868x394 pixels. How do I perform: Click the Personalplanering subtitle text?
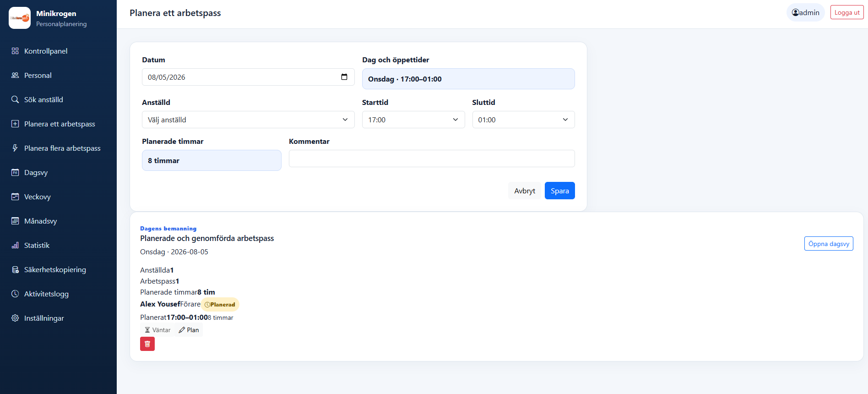pos(61,24)
